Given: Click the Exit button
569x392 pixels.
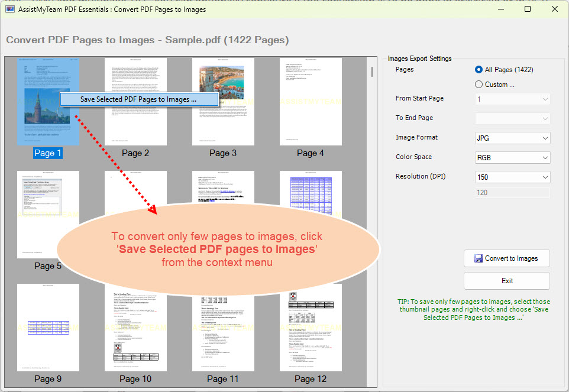Looking at the screenshot, I should coord(506,281).
